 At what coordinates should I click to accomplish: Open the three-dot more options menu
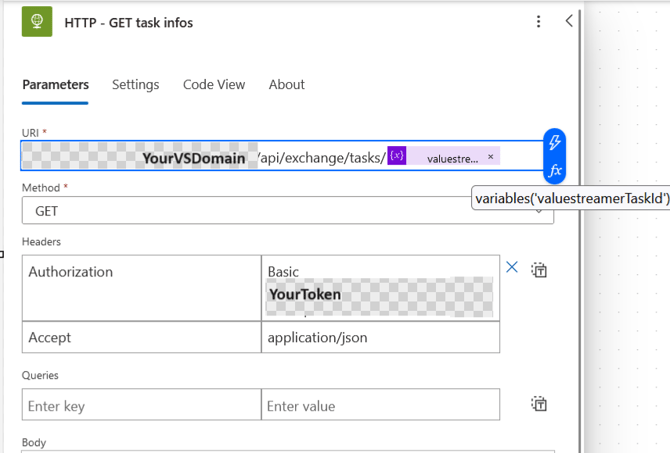coord(539,22)
